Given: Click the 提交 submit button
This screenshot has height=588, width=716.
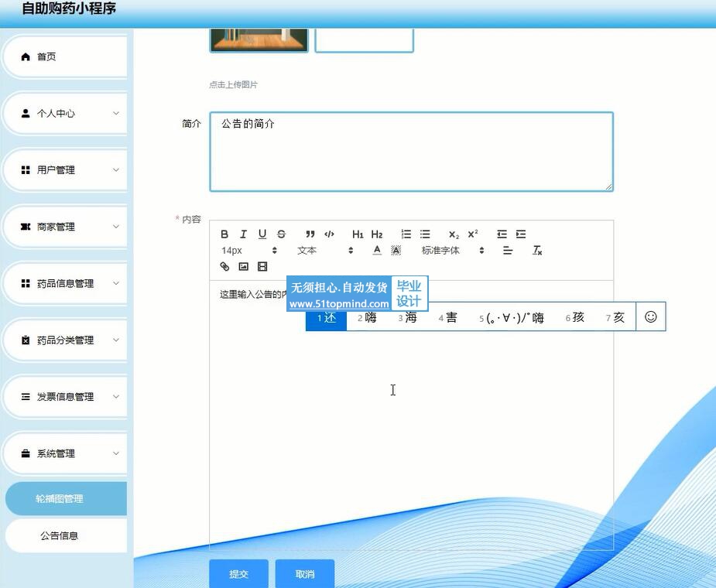Looking at the screenshot, I should pos(238,574).
